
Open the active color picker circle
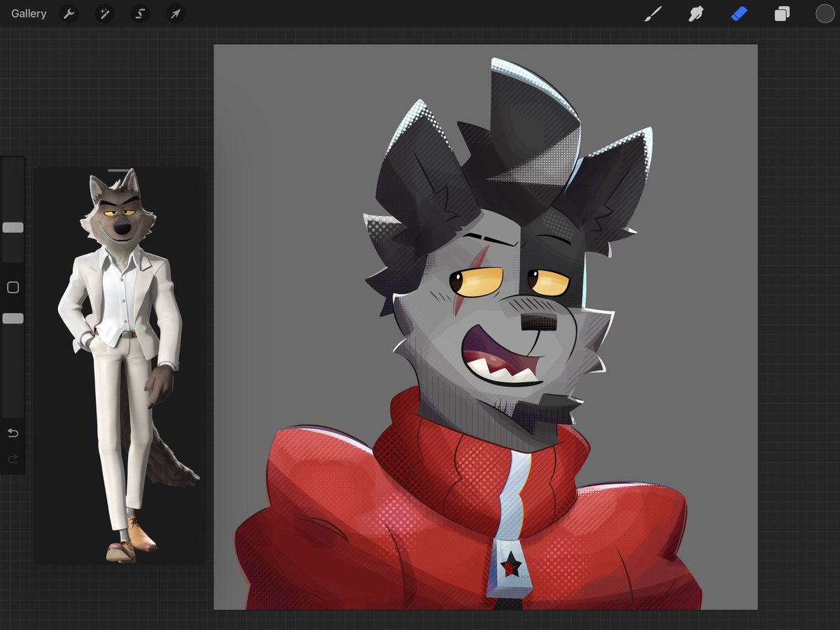[x=825, y=14]
